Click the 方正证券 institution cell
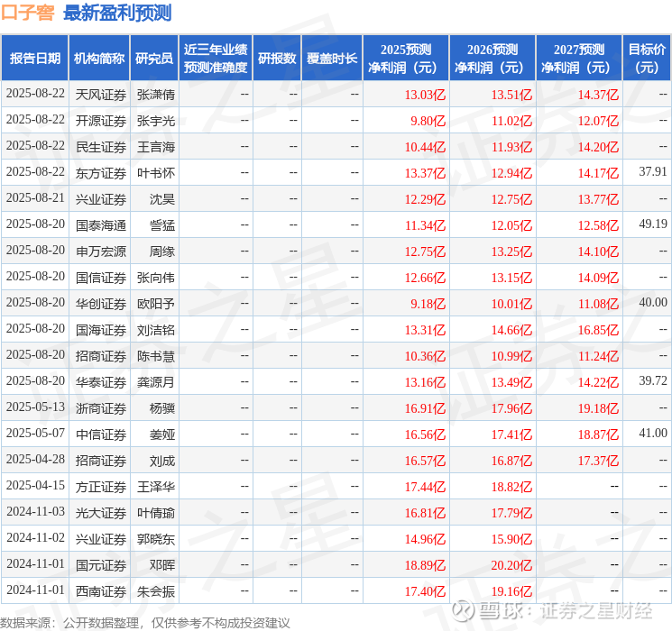The image size is (672, 631). [101, 487]
